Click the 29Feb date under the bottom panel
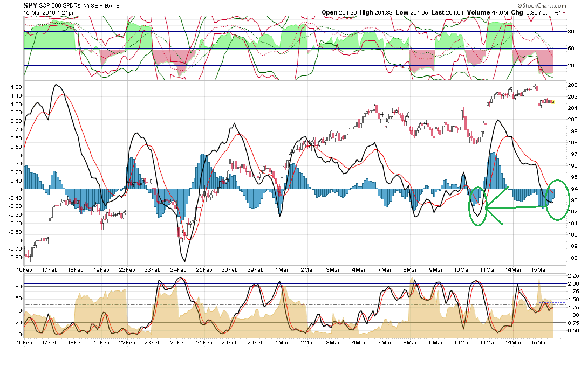 pyautogui.click(x=255, y=342)
